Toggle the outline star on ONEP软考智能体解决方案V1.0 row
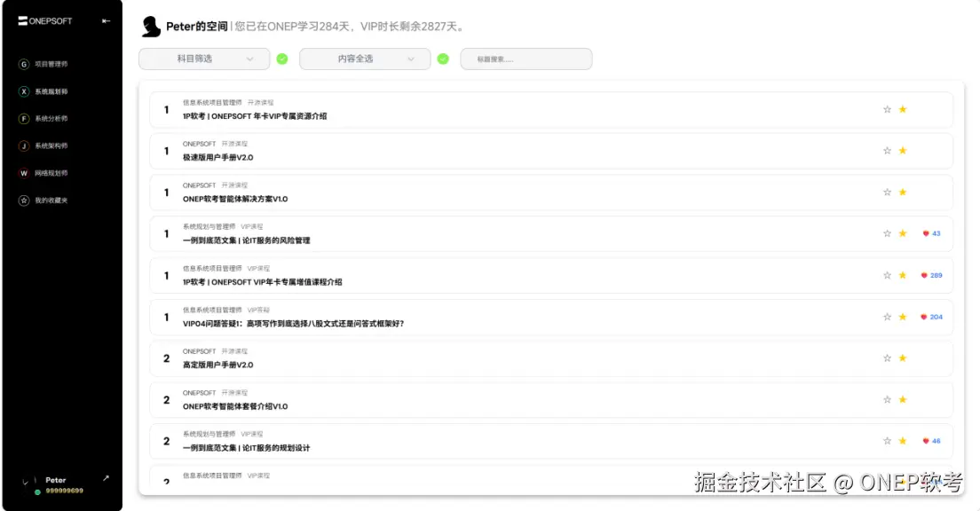Viewport: 980px width, 511px height. click(x=887, y=192)
